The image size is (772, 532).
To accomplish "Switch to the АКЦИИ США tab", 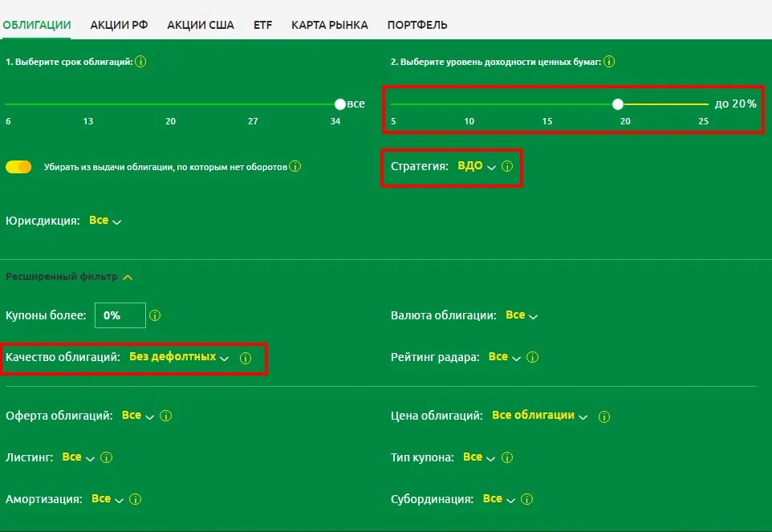I will [201, 25].
